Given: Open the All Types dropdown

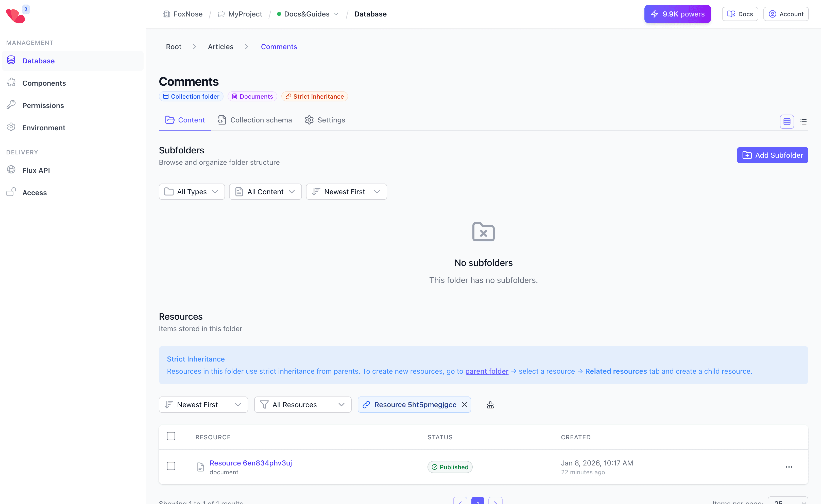Looking at the screenshot, I should point(192,191).
